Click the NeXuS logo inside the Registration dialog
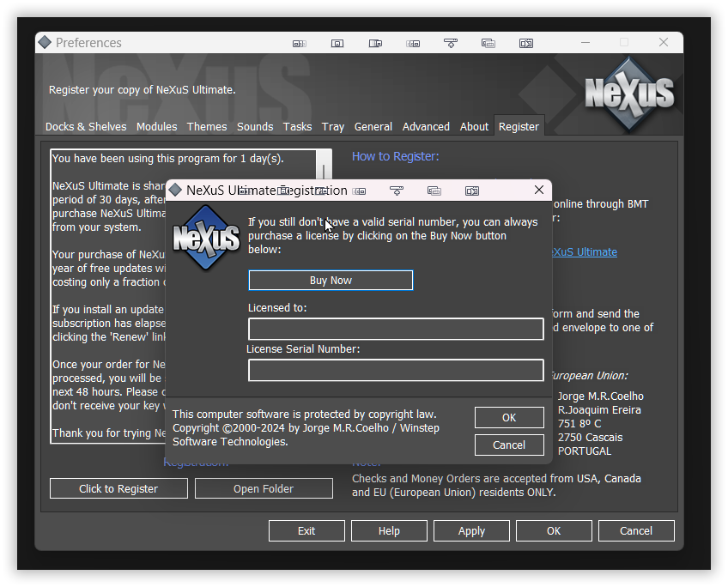This screenshot has height=587, width=728. 206,238
